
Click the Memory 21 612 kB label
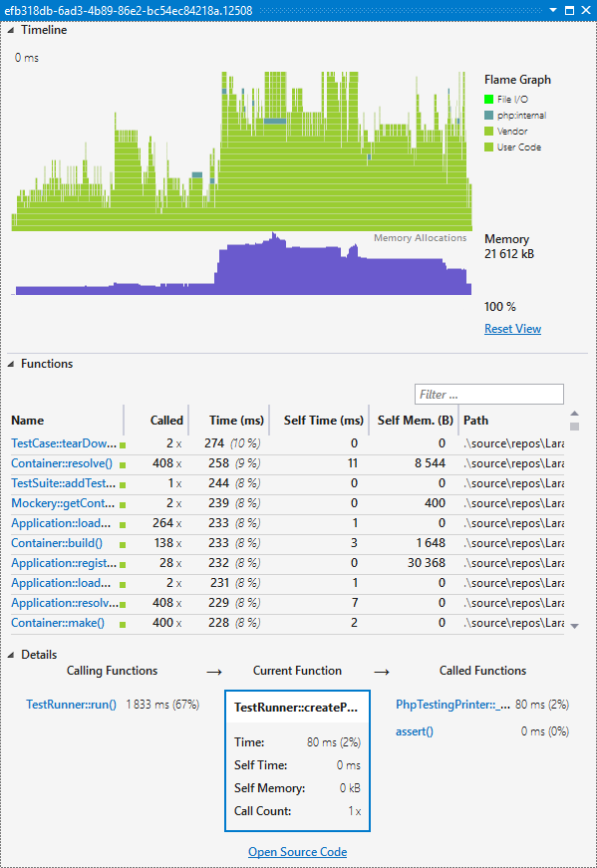click(x=509, y=246)
